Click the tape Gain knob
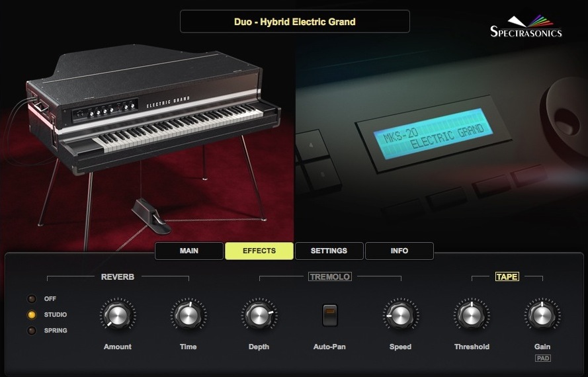Screen dimensions: 588x377 click(542, 315)
